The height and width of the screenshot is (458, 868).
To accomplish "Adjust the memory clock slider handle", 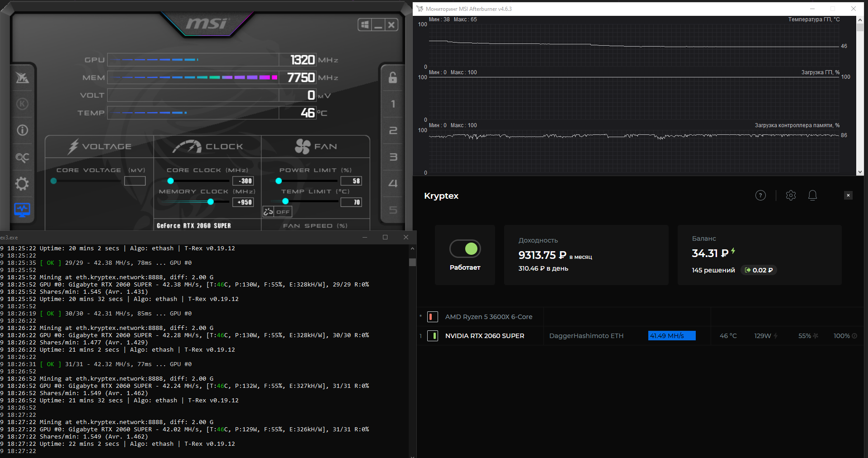I will click(211, 202).
